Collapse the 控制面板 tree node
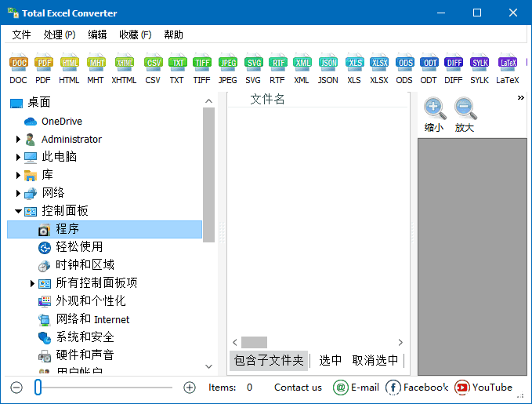532x404 pixels. coord(18,211)
